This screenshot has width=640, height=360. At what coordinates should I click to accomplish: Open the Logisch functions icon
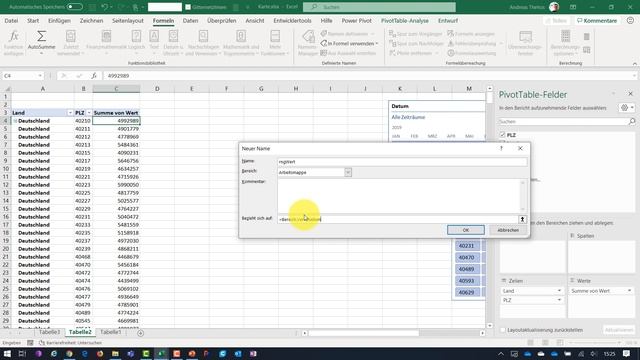point(136,36)
